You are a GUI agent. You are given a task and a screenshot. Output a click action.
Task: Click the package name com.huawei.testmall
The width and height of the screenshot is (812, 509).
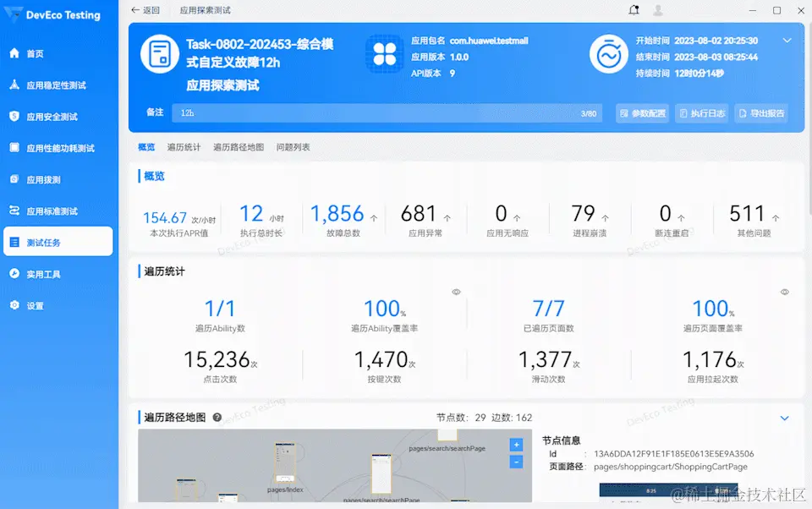489,41
